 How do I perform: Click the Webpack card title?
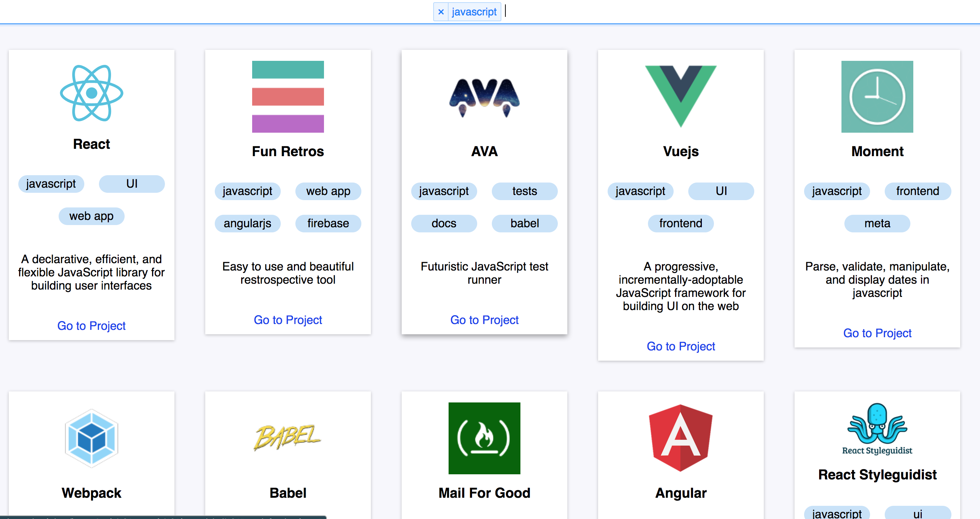coord(91,493)
